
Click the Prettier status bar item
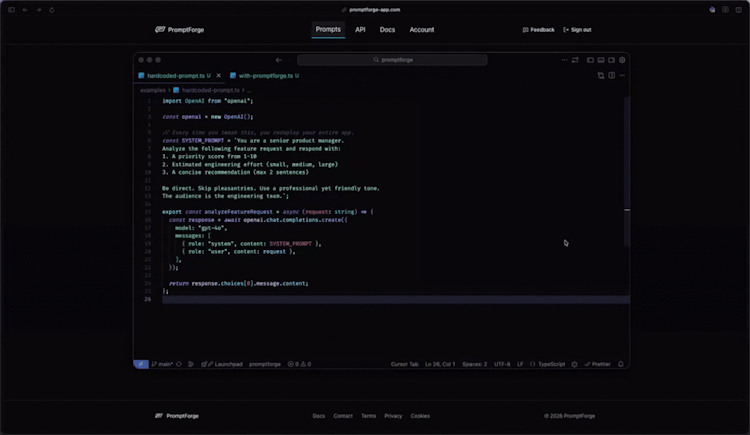597,364
